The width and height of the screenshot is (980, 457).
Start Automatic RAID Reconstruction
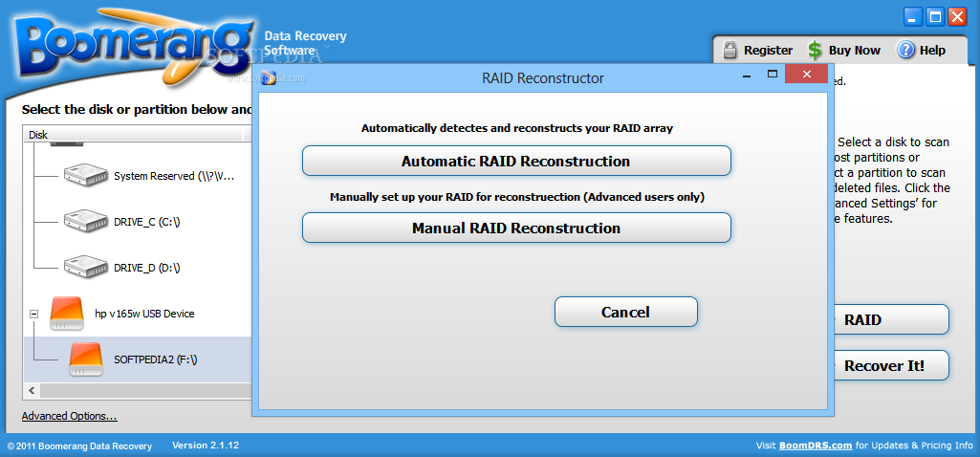coord(516,161)
